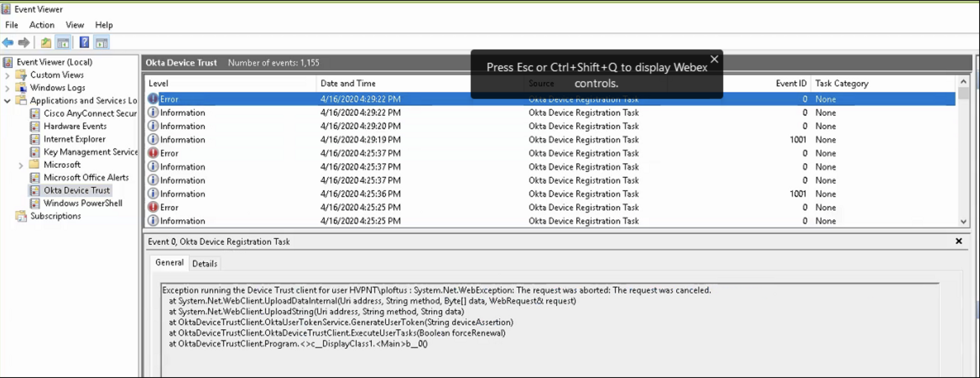Select the Okta Device Trust log

pyautogui.click(x=77, y=190)
